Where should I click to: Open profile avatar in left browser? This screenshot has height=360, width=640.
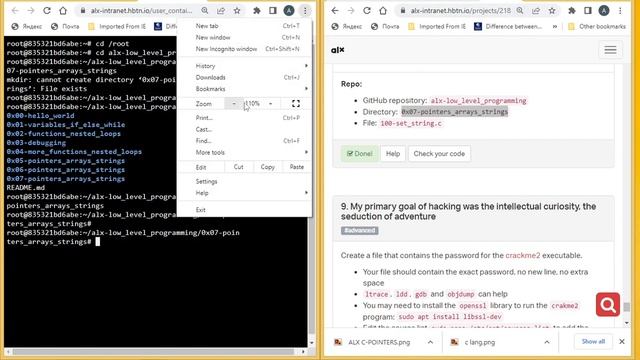pyautogui.click(x=289, y=11)
